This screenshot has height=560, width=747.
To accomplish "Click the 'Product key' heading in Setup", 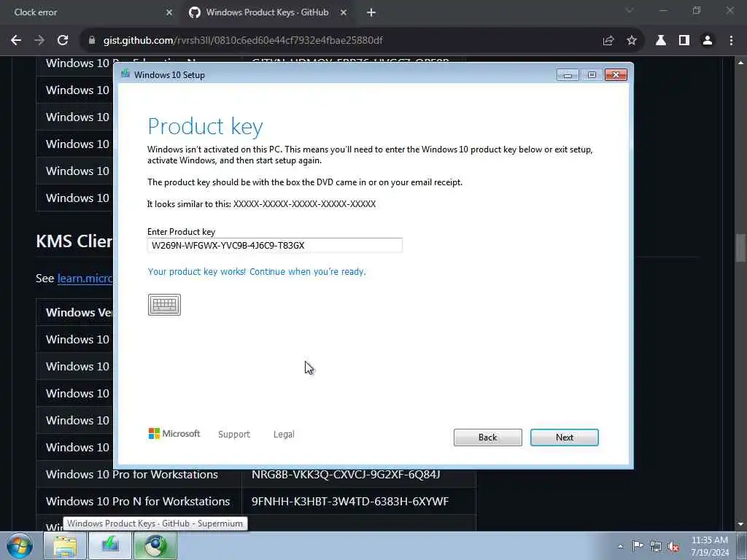I will tap(205, 127).
